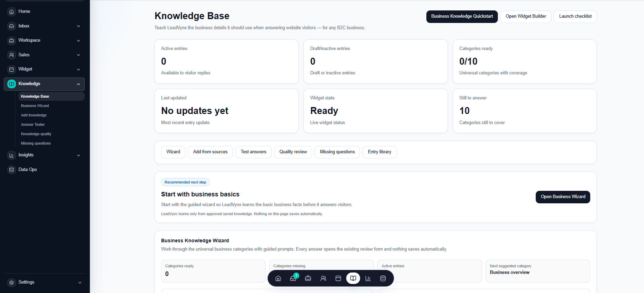Image resolution: width=644 pixels, height=293 pixels.
Task: Expand the Workspace menu chevron
Action: coord(78,41)
